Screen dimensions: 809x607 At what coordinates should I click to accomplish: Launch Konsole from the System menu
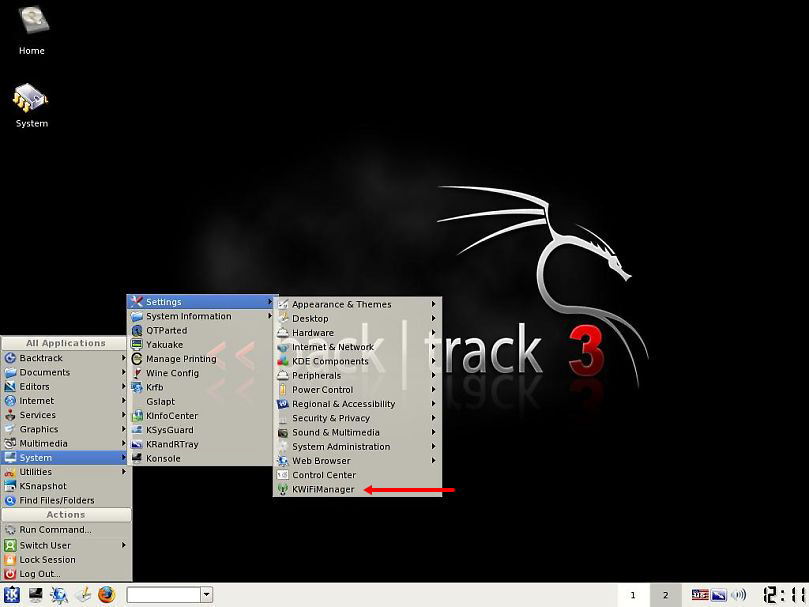pos(200,458)
